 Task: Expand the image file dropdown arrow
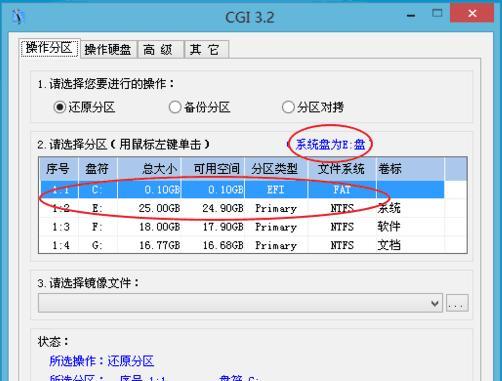point(434,303)
